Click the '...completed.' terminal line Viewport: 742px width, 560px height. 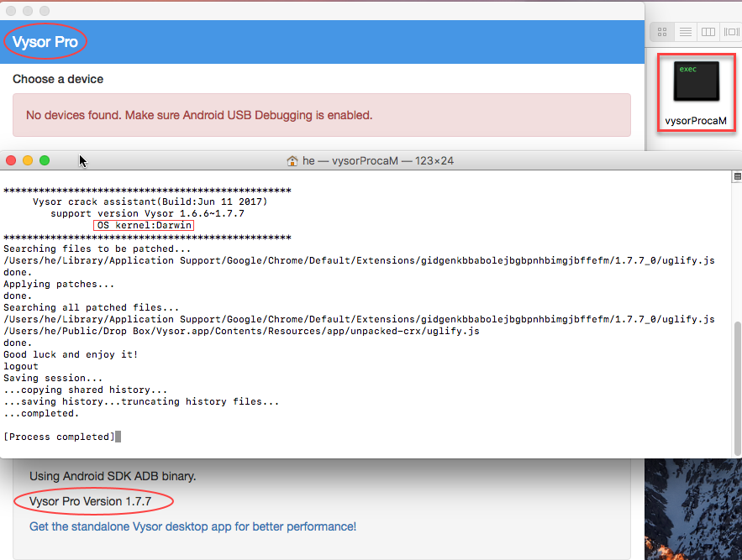(x=41, y=413)
